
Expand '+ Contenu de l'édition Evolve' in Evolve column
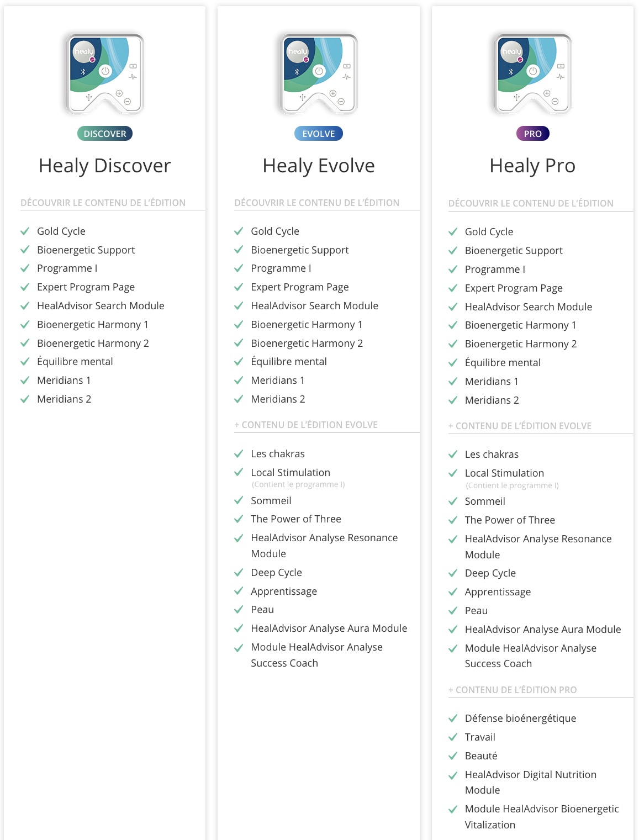point(306,425)
